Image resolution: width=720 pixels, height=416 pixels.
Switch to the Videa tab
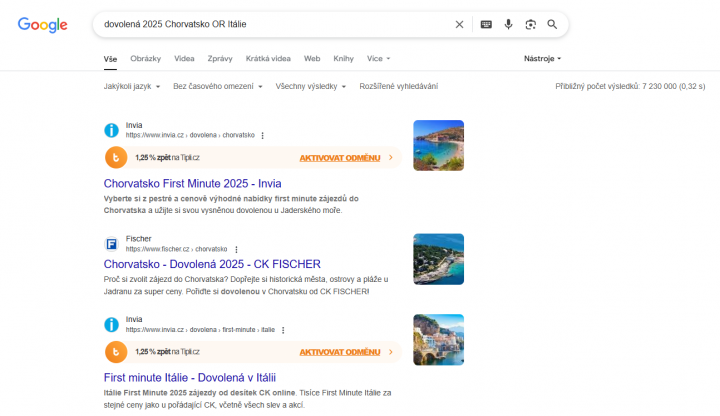[184, 59]
